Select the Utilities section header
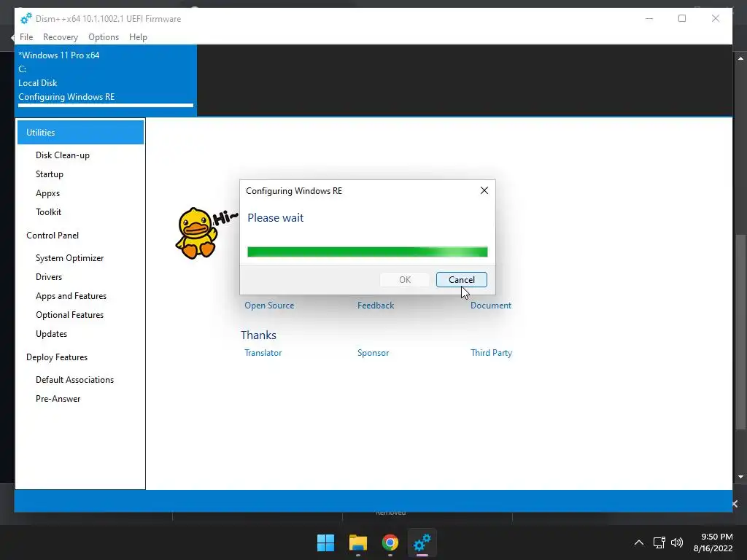 click(80, 133)
